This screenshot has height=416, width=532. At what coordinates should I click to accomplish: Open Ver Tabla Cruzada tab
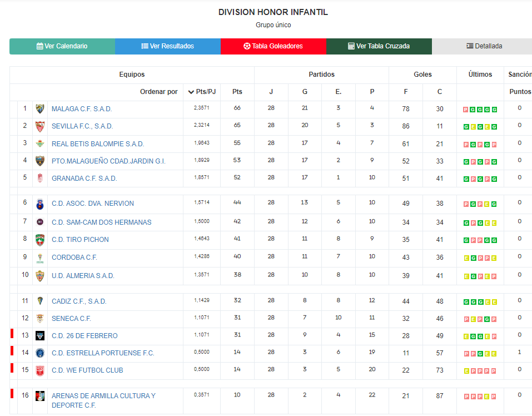(x=379, y=46)
